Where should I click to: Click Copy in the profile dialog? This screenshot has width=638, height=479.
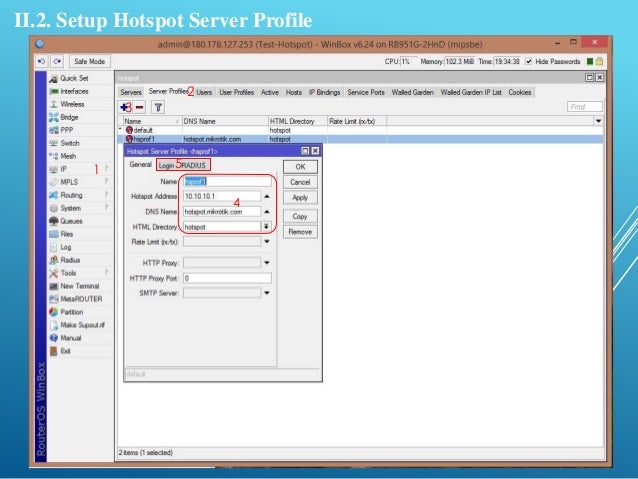coord(300,217)
